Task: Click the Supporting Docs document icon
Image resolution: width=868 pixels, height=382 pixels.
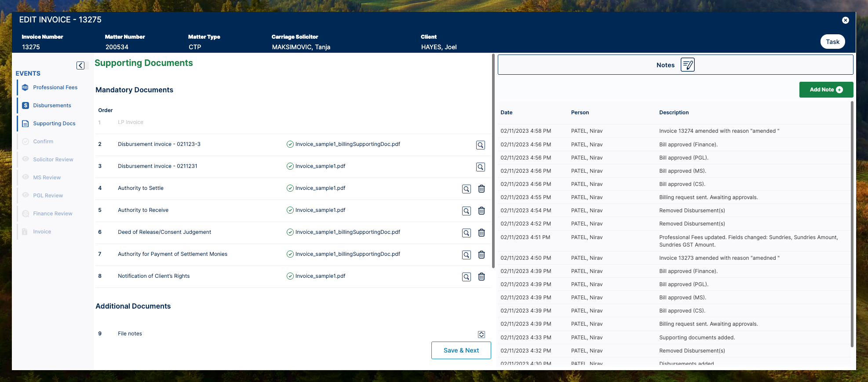Action: tap(26, 124)
